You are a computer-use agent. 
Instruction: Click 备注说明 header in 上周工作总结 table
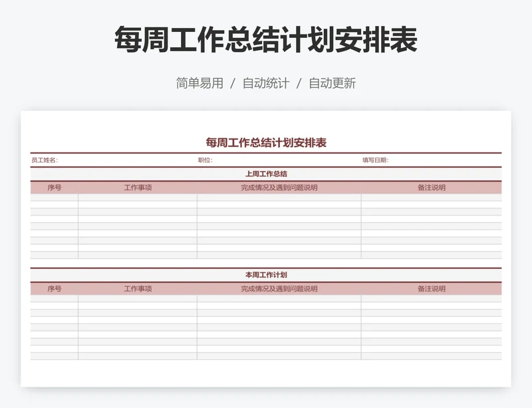point(431,188)
